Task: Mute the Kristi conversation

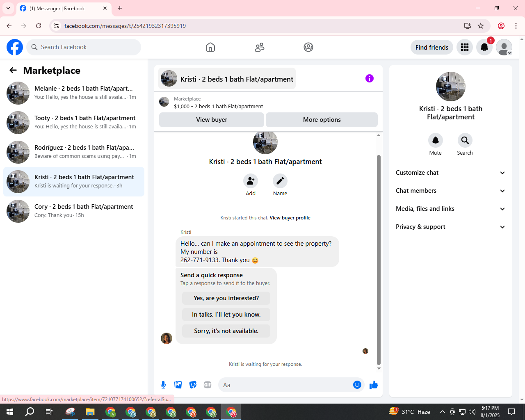Action: click(x=436, y=140)
